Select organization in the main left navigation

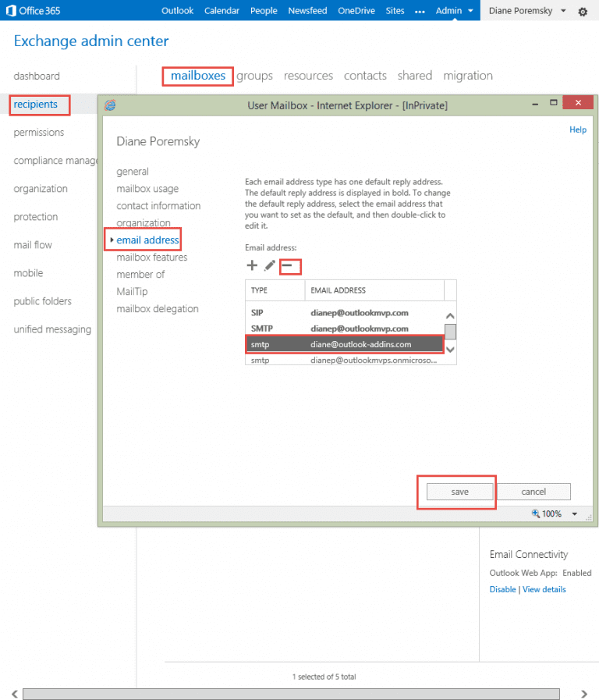[x=41, y=189]
